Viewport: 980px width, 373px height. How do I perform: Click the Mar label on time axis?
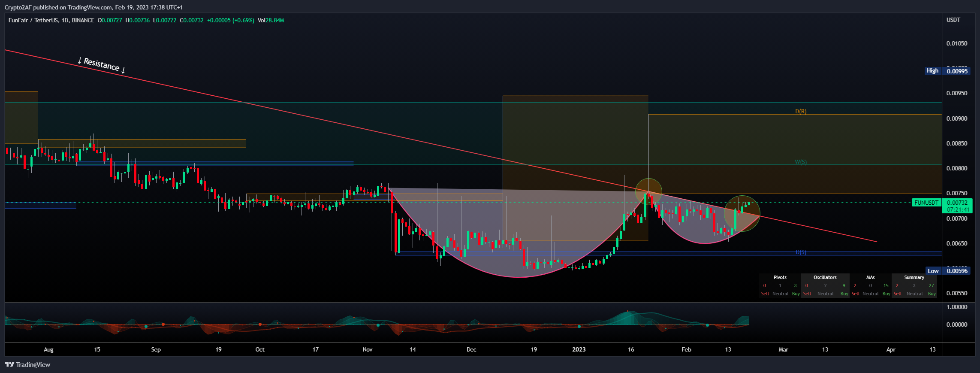783,349
